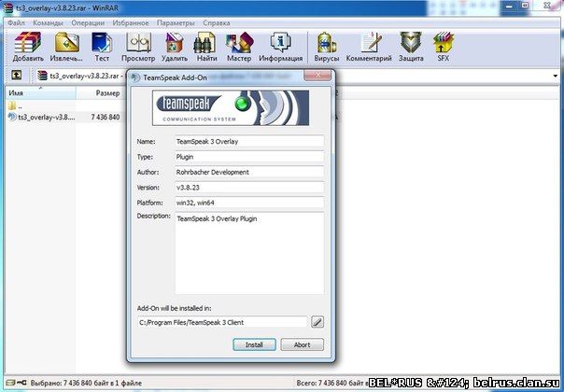Viewport: 564px width, 392px height.
Task: Click the Description text area
Action: pyautogui.click(x=249, y=253)
